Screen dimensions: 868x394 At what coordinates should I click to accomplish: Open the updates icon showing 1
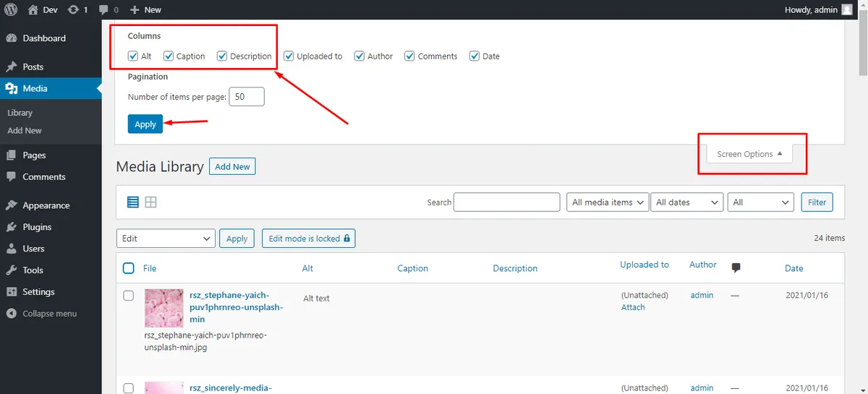tap(77, 9)
